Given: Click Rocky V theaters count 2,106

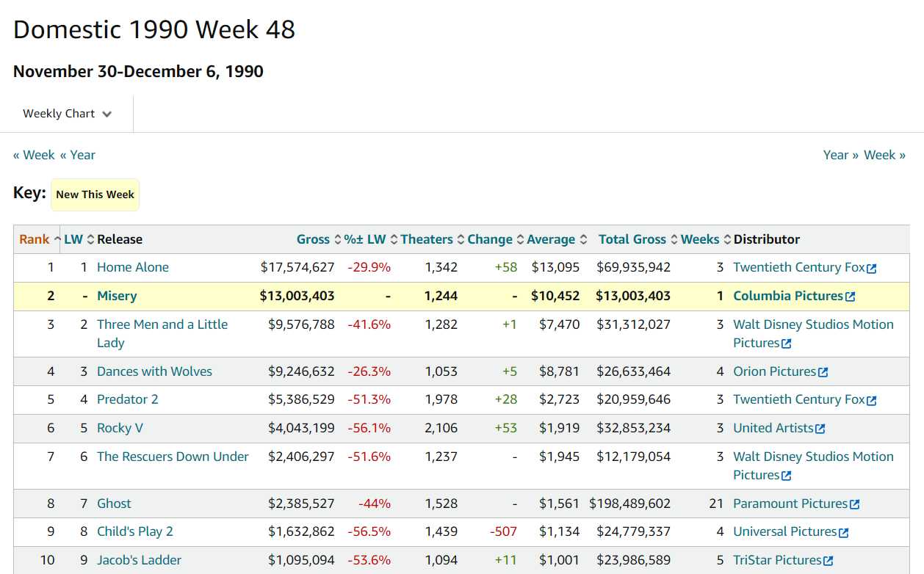Looking at the screenshot, I should coord(441,428).
